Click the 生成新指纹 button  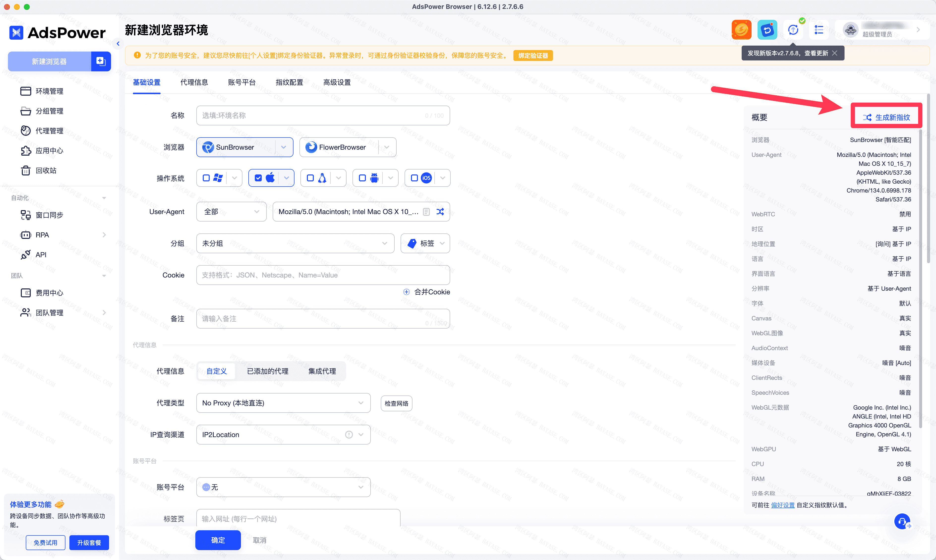point(886,117)
